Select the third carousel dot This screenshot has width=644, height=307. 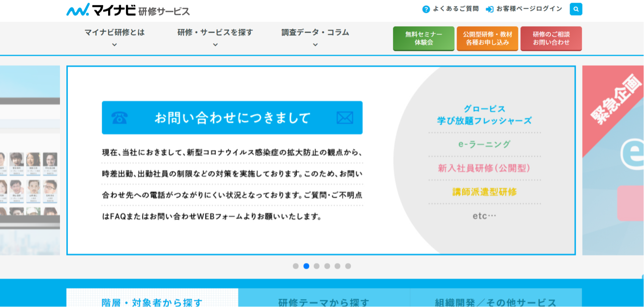click(316, 266)
